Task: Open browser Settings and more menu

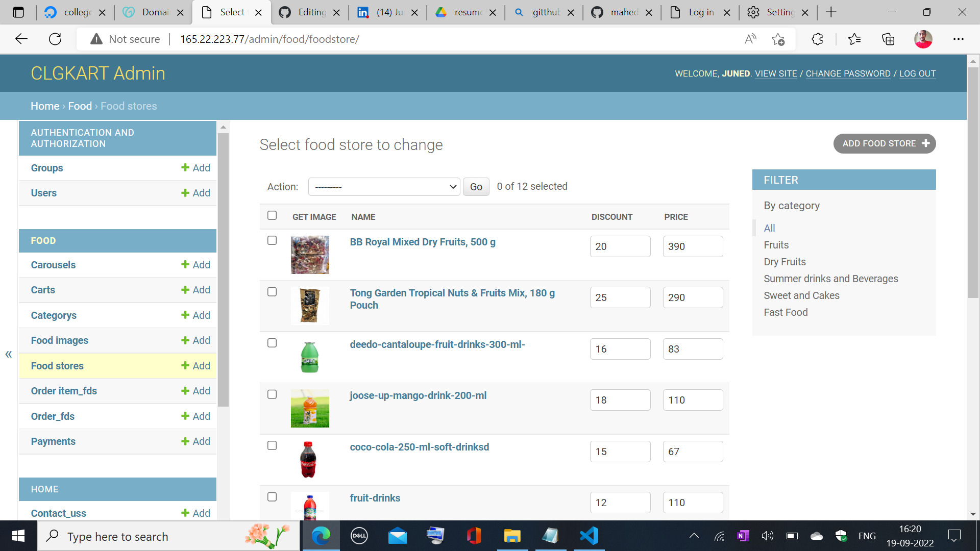Action: (958, 39)
